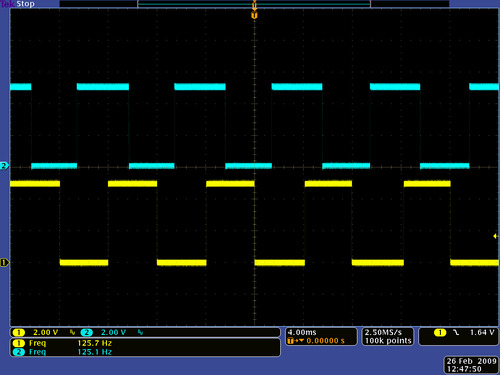Click the 100k points record length readout
500x375 pixels.
(388, 341)
